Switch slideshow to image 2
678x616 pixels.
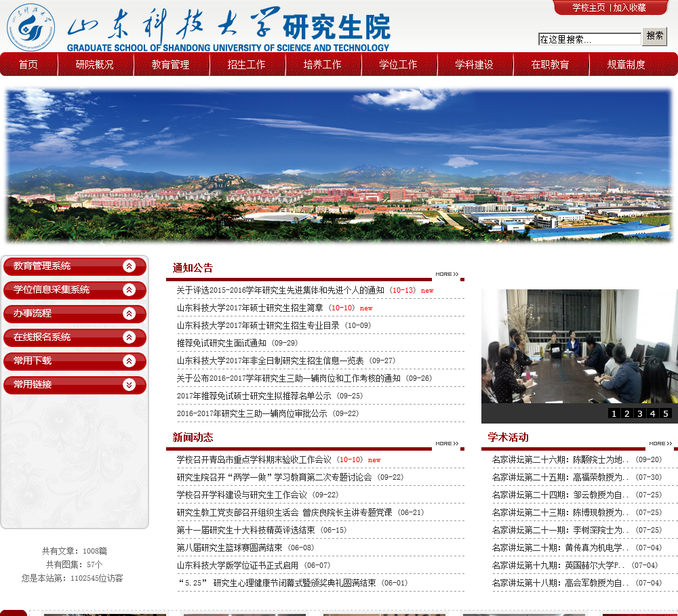(627, 413)
